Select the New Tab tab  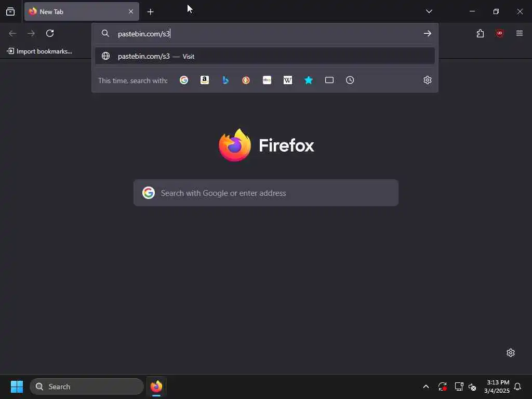[82, 11]
